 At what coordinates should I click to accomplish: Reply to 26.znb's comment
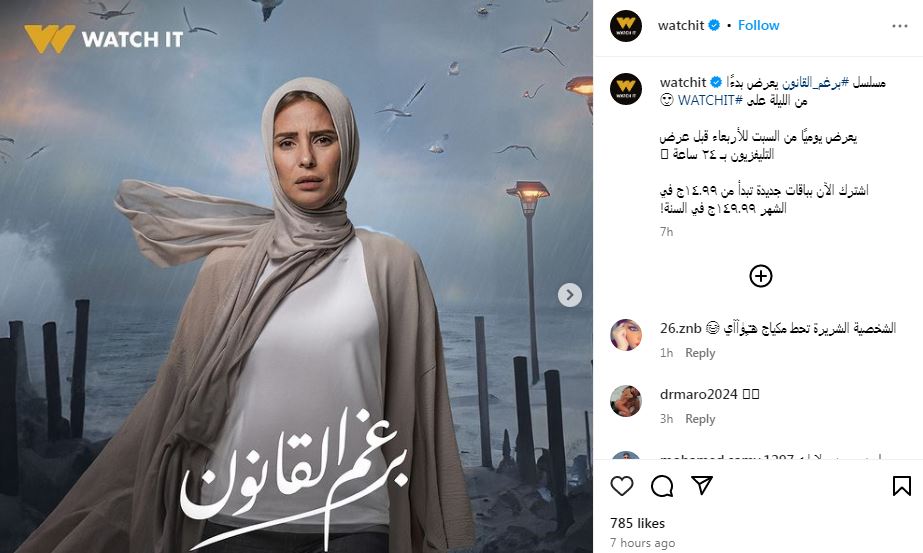700,353
